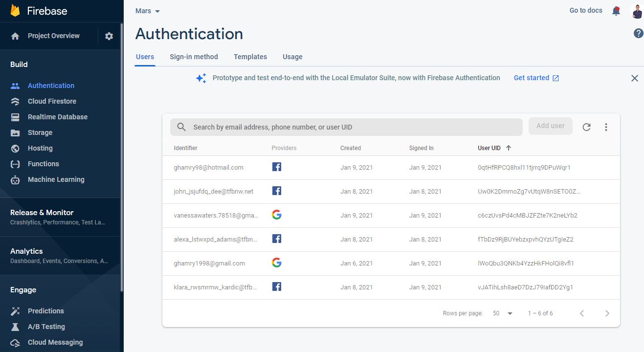Open the Mars project dropdown
Screen dimensions: 644x352
coord(148,11)
